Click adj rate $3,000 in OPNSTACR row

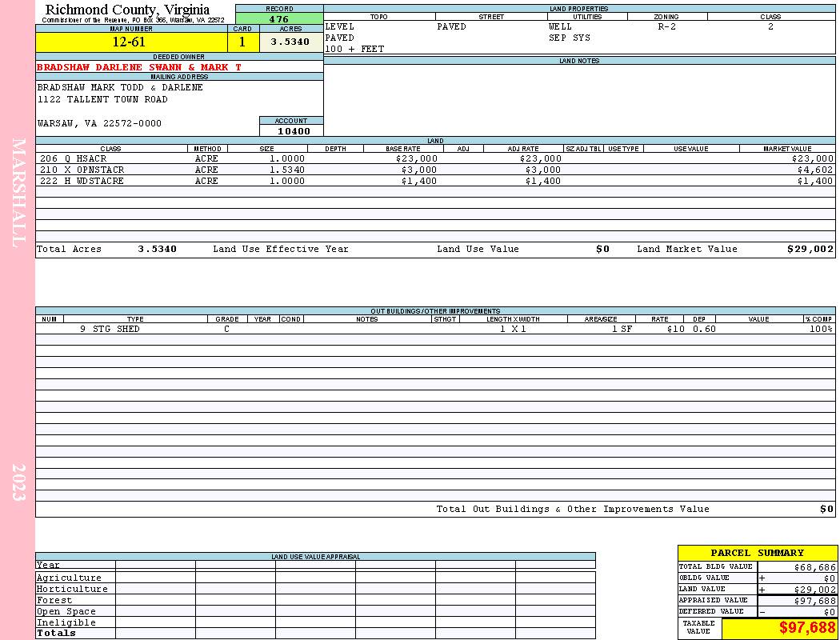tap(543, 170)
